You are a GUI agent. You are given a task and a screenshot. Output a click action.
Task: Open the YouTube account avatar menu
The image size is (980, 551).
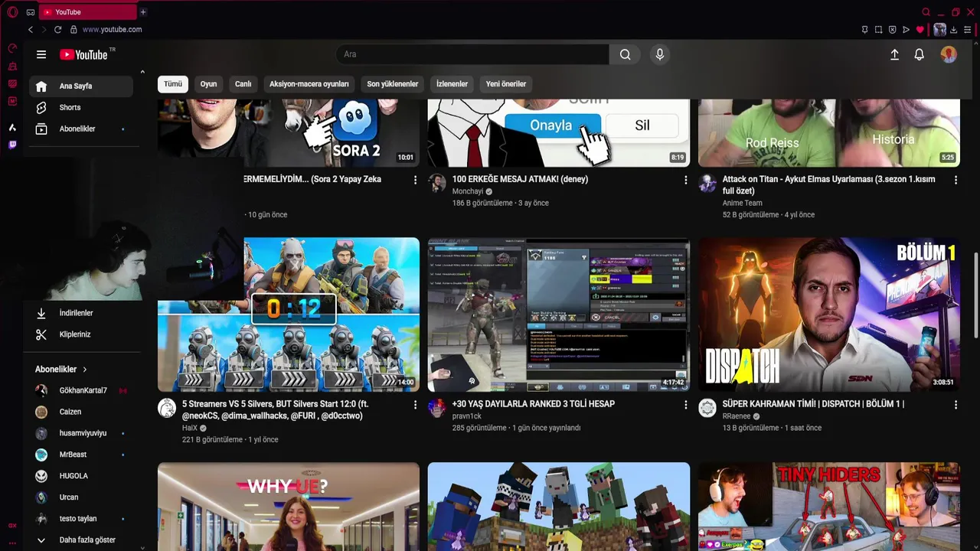pos(949,54)
